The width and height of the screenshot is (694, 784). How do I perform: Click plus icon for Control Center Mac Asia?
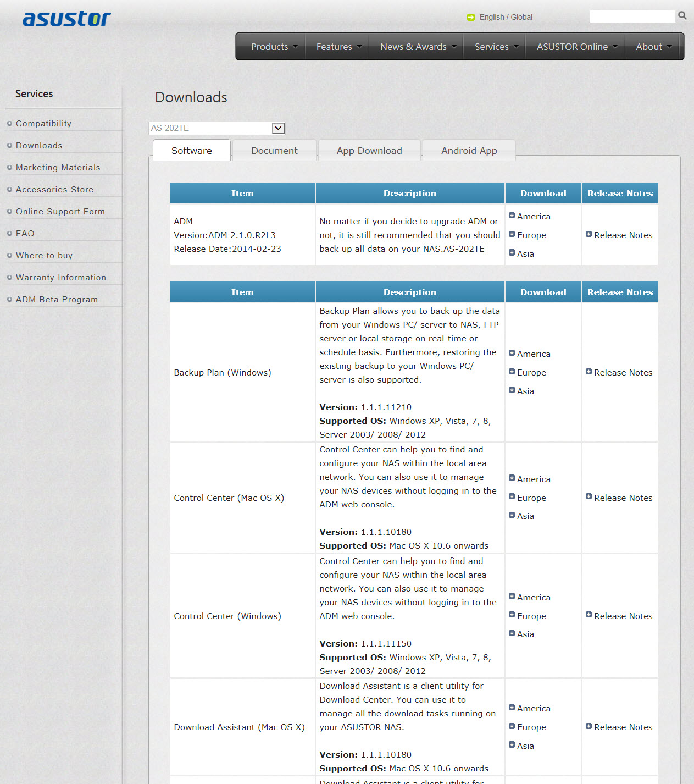(512, 515)
